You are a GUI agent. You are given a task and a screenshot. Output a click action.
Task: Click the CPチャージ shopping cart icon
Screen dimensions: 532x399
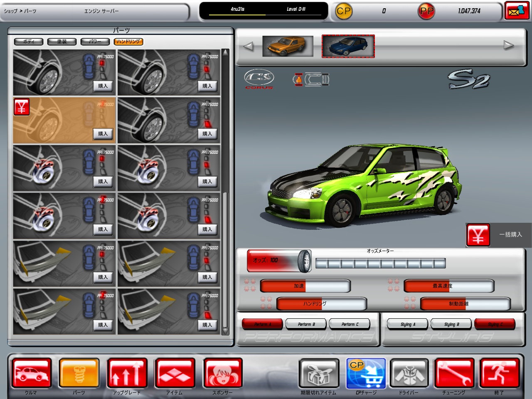pyautogui.click(x=366, y=373)
